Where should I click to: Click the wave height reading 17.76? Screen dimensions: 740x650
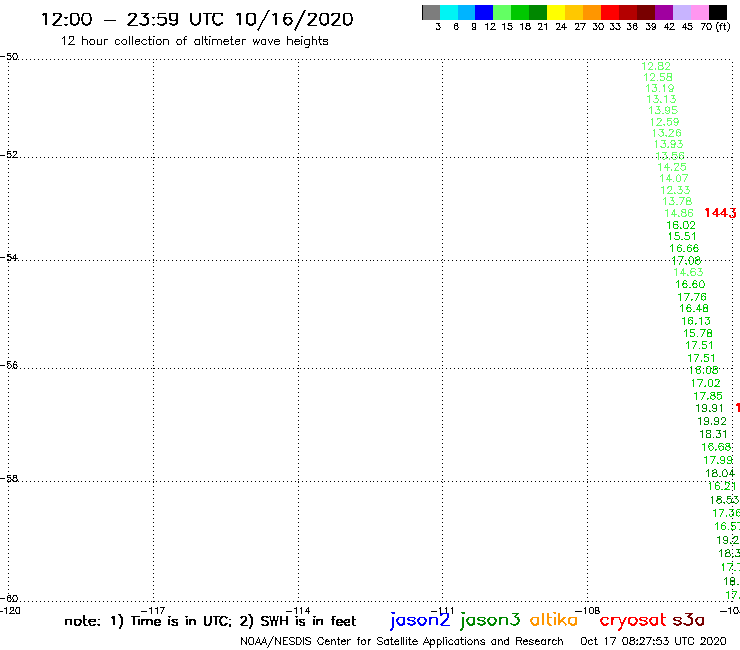(692, 297)
